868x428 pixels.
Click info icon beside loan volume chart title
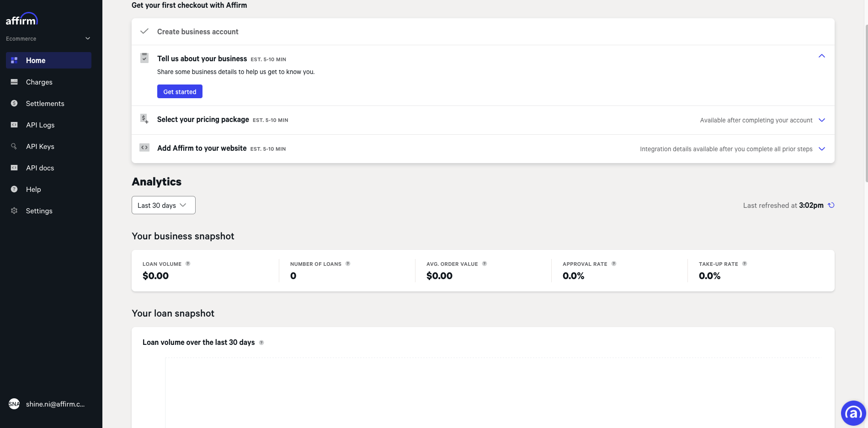[261, 343]
